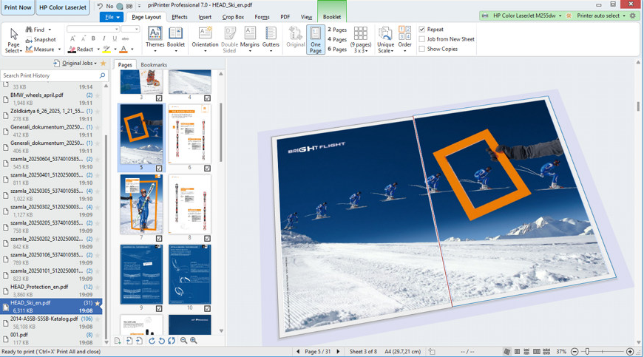This screenshot has height=357, width=644.
Task: Choose the 4 Pages layout option
Action: 337,39
